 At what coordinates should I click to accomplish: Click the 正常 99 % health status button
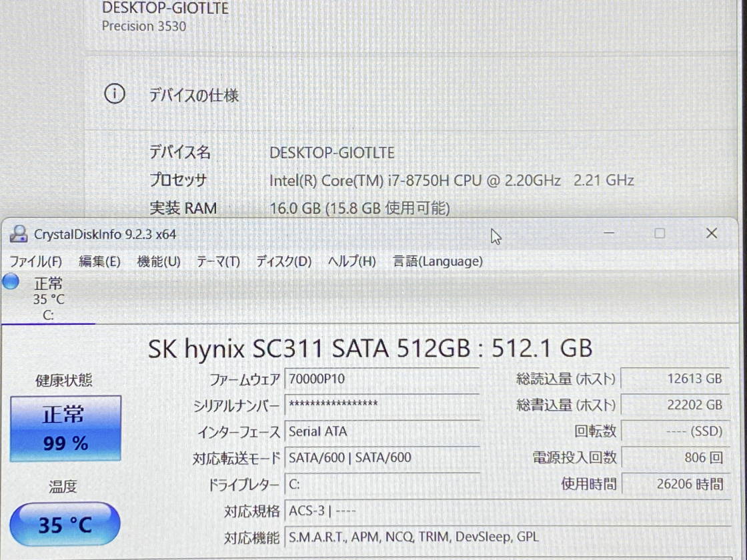[x=66, y=429]
